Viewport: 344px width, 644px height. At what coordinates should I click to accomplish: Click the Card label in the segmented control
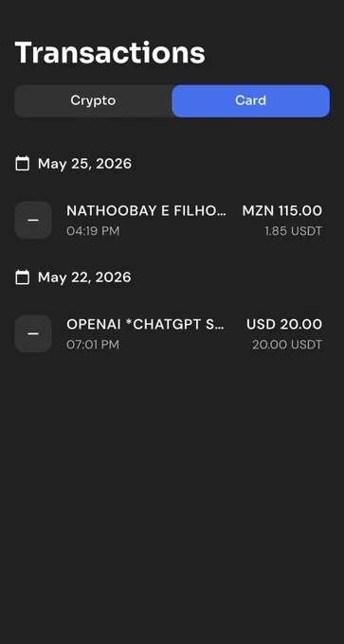[251, 100]
